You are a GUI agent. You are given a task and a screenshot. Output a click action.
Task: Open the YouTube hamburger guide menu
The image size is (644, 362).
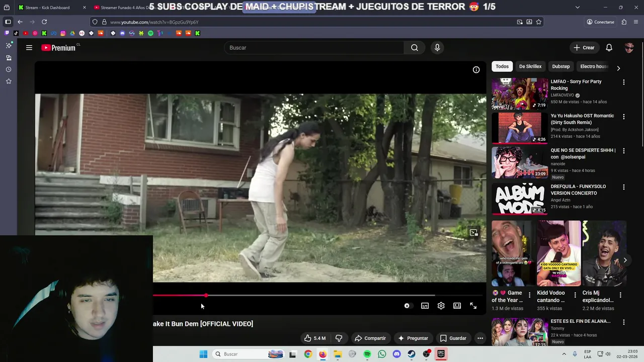coord(29,48)
